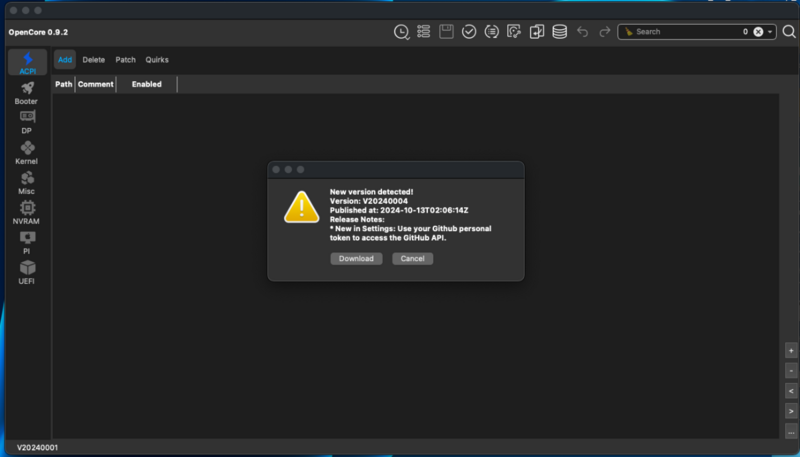Viewport: 800px width, 457px height.
Task: Click the search result count '0'
Action: [745, 32]
